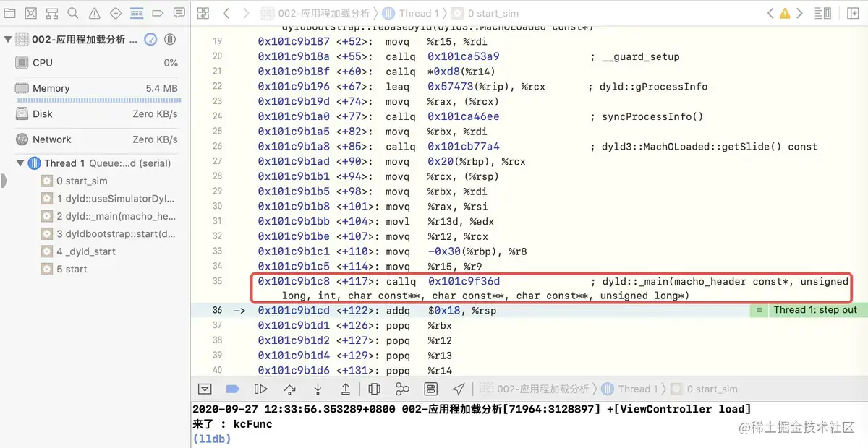The image size is (868, 448).
Task: Open the Issue navigator warning triangle
Action: 94,13
